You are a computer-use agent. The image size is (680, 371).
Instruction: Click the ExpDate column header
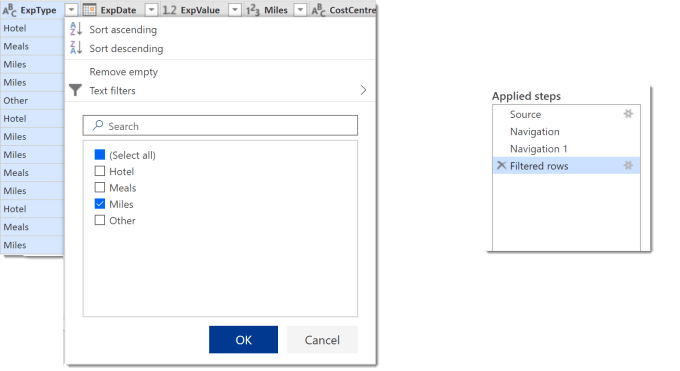click(x=118, y=10)
